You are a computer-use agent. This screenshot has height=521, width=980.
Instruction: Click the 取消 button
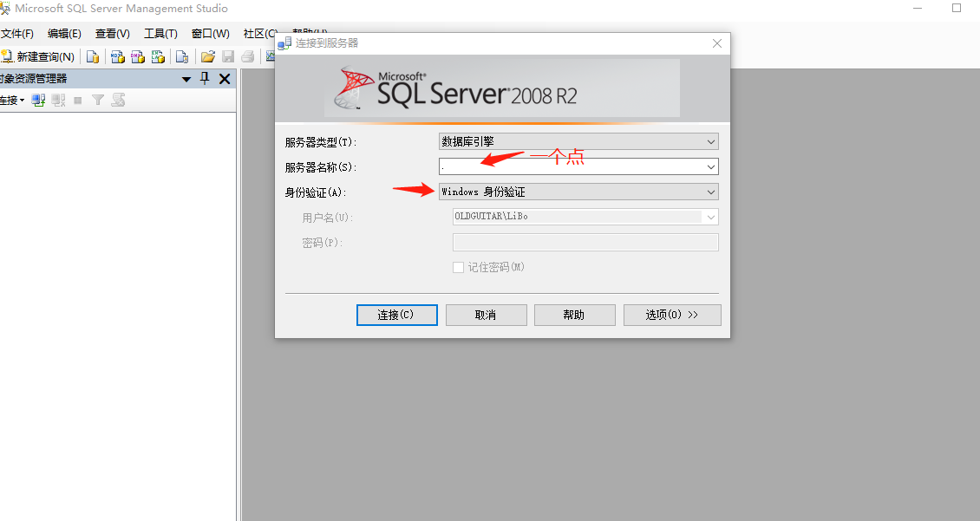(x=487, y=315)
